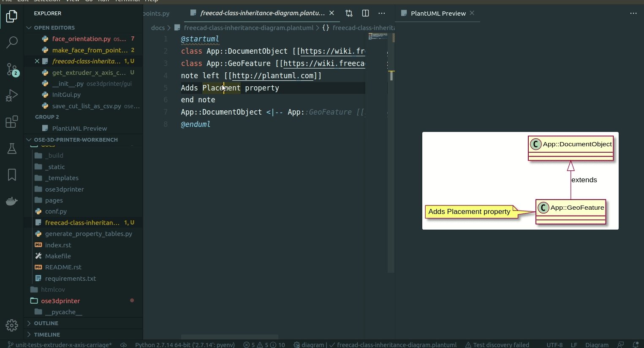The width and height of the screenshot is (644, 348).
Task: Click the errors and warnings count in status bar
Action: tap(264, 345)
